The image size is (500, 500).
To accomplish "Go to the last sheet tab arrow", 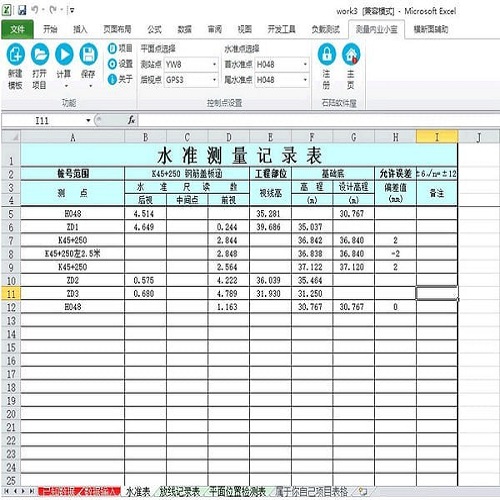I will pyautogui.click(x=32, y=491).
